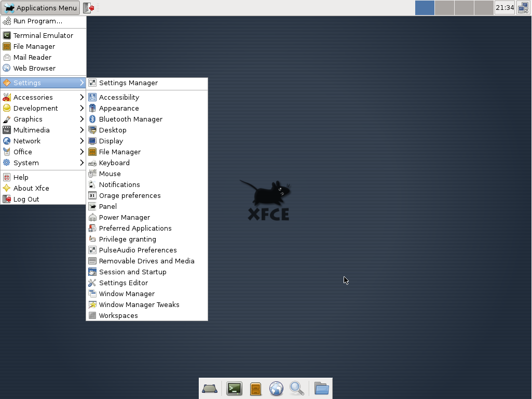Click the Window Manager Tweaks star icon
532x399 pixels.
92,304
